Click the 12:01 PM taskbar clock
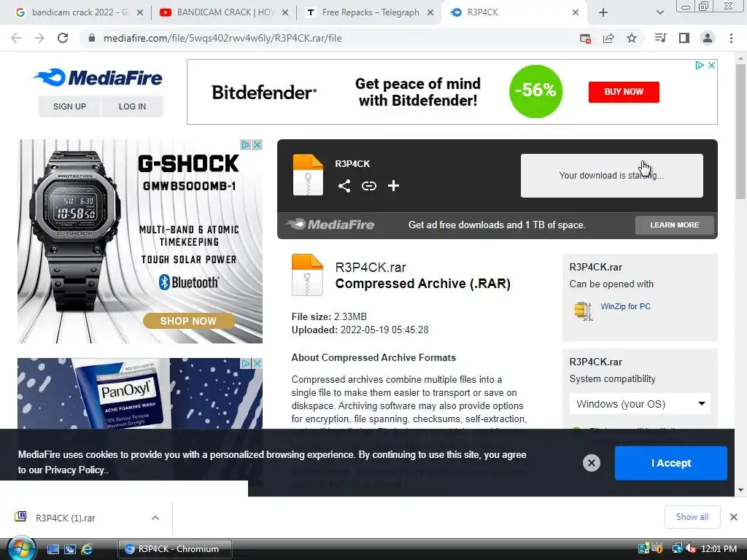Screen dimensions: 747x560 coord(719,549)
